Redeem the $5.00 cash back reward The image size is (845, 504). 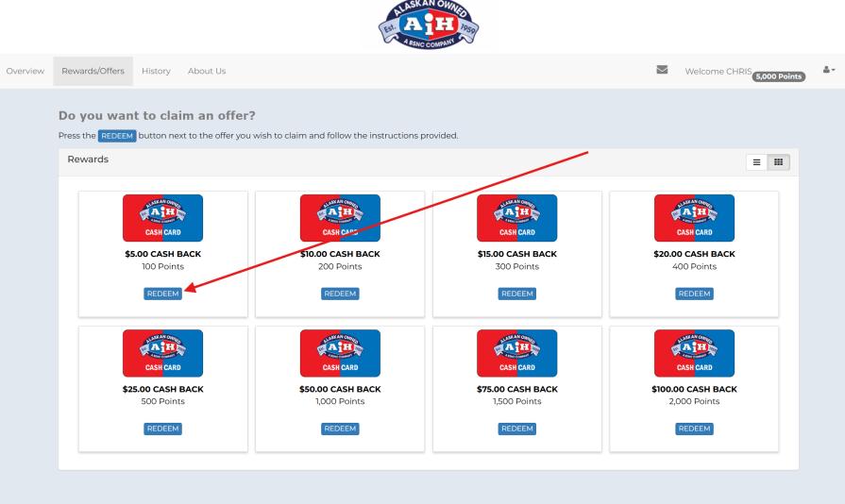162,294
